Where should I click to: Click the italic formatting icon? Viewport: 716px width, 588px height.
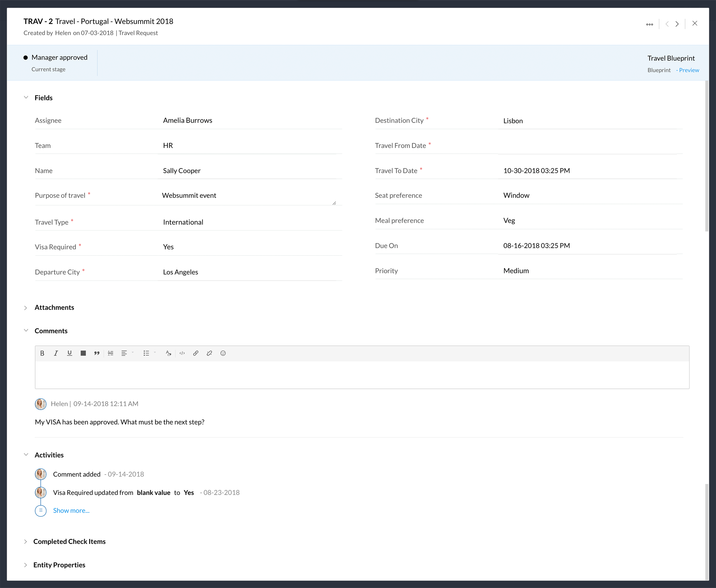click(56, 353)
